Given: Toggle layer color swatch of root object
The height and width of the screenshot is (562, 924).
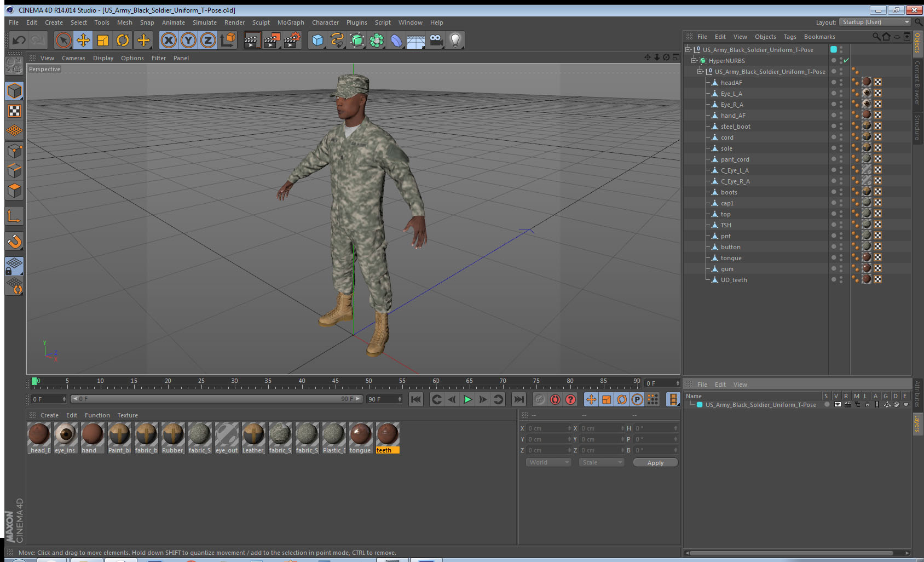Looking at the screenshot, I should coord(834,49).
